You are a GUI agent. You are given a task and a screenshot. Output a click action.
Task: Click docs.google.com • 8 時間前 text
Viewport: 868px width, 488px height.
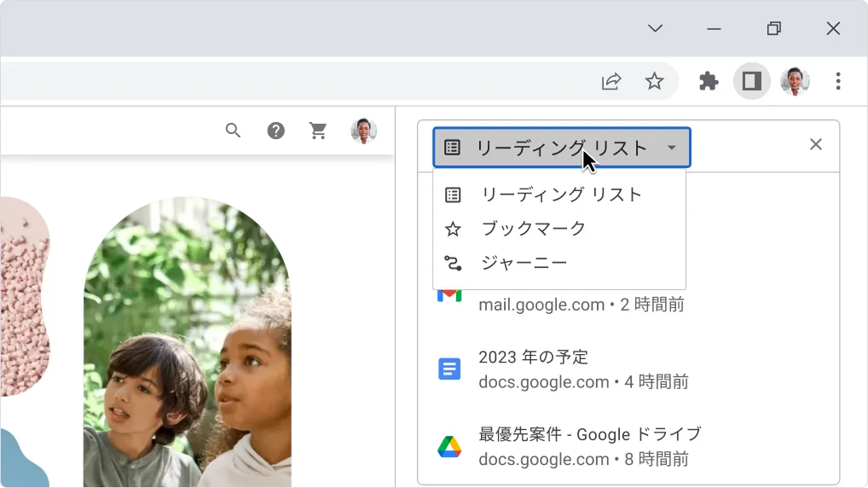click(583, 459)
